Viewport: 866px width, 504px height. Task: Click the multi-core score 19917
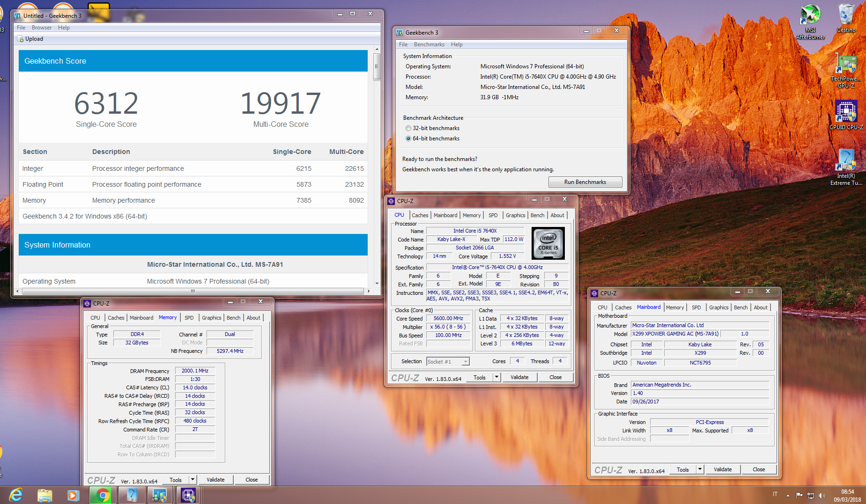click(281, 103)
